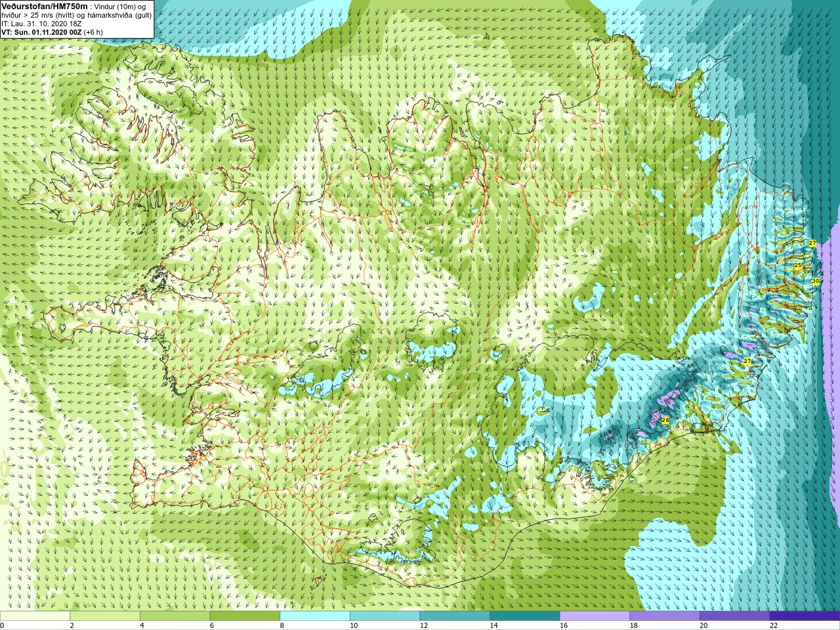Click the 'hviður > 25 m/s (hvítt)' description line
The width and height of the screenshot is (840, 630).
39,15
